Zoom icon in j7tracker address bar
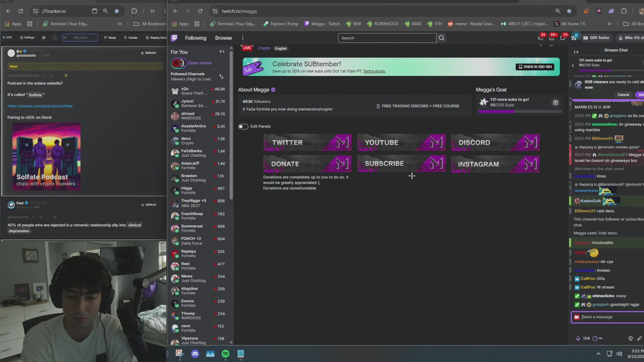644x362 pixels. tap(106, 11)
